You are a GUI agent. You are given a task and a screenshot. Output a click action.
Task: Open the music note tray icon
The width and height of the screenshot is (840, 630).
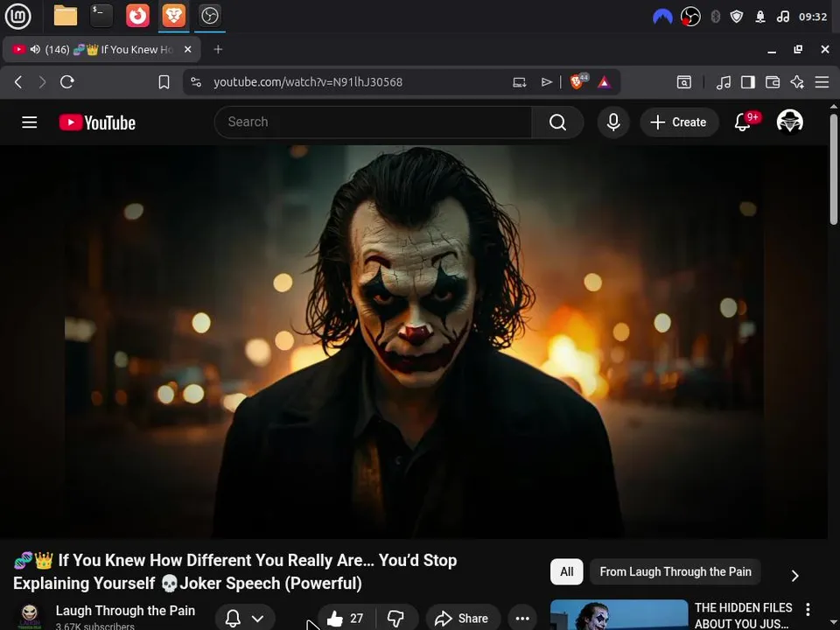782,17
